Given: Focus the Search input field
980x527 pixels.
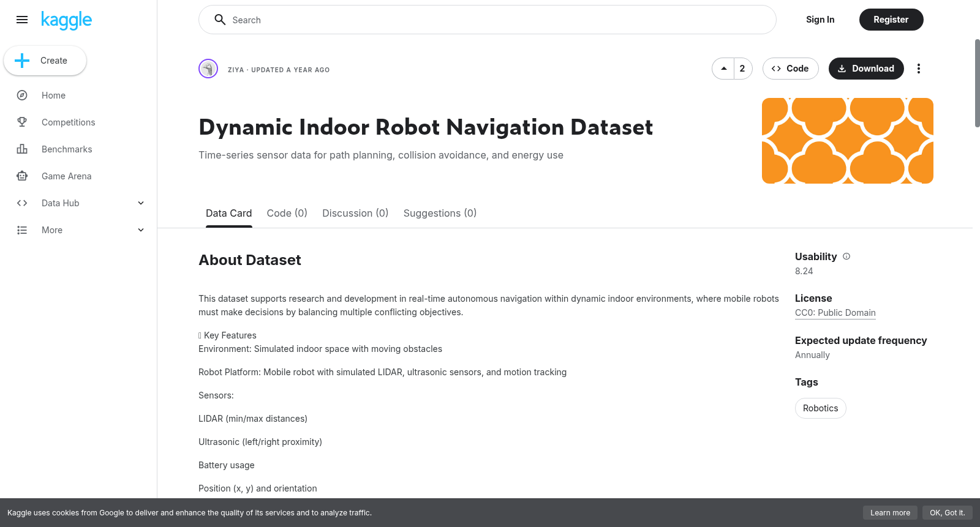Looking at the screenshot, I should [x=488, y=20].
